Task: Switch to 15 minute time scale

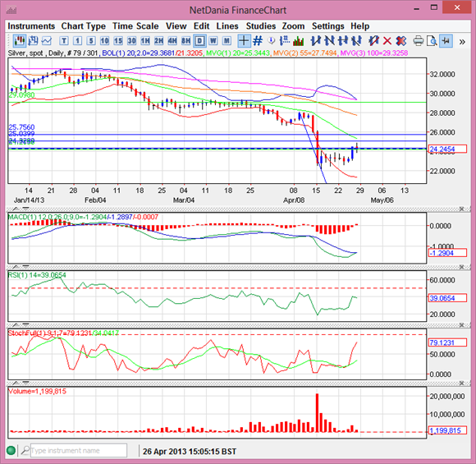Action: pyautogui.click(x=118, y=41)
